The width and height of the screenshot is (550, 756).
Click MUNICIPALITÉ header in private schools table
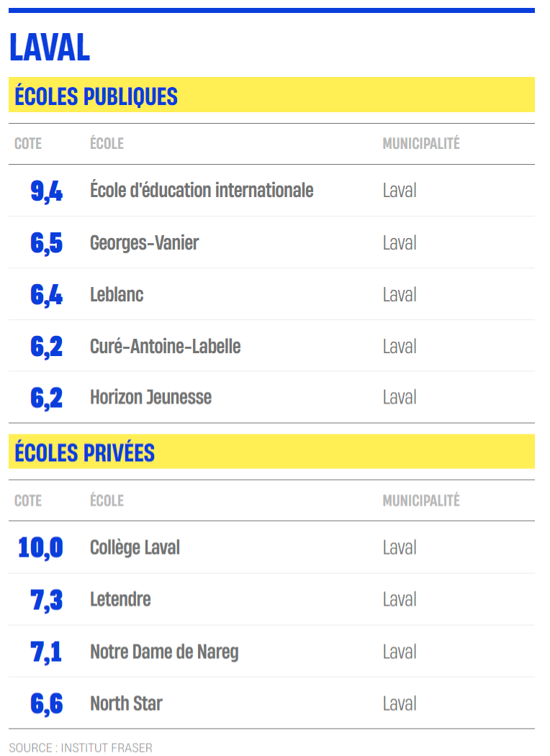pos(421,501)
